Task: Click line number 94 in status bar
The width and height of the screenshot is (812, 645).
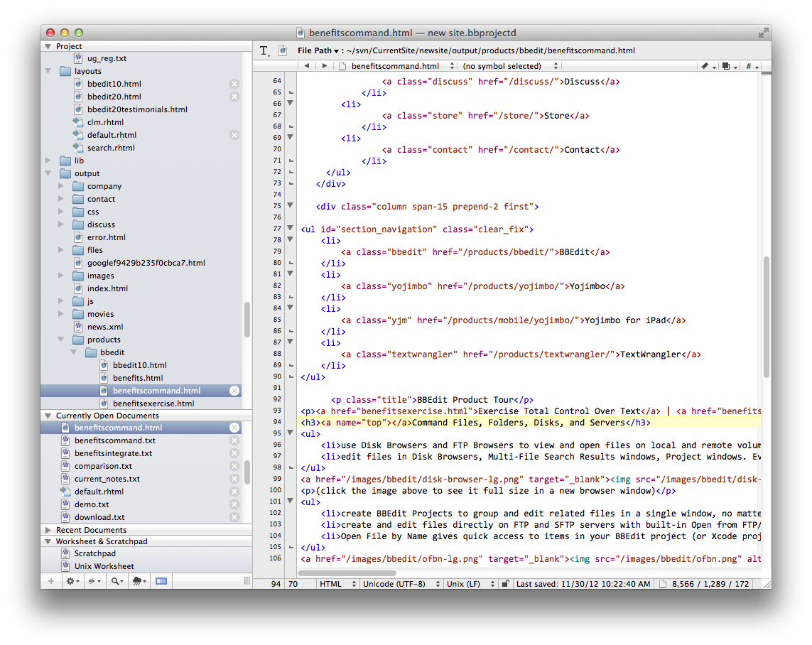Action: coord(276,584)
